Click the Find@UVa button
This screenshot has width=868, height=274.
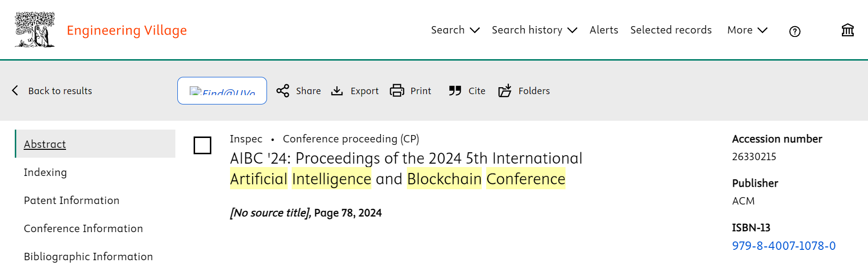222,91
